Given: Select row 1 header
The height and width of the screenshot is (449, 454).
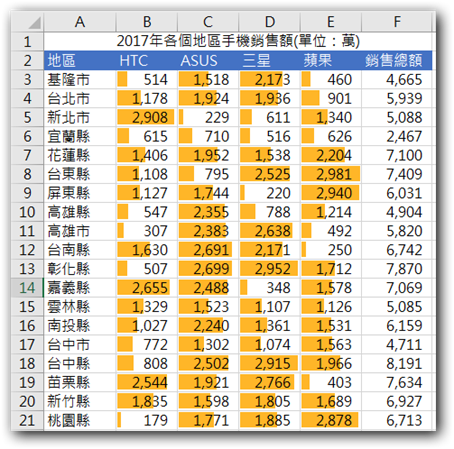Looking at the screenshot, I should 27,42.
